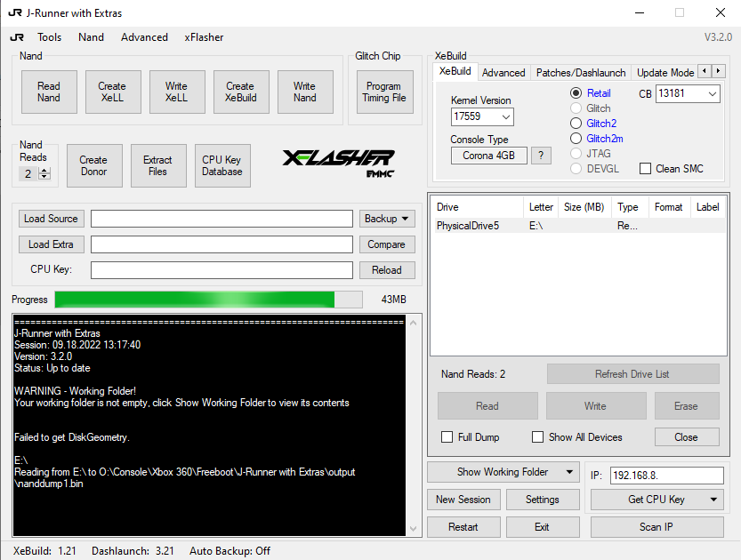This screenshot has width=741, height=560.
Task: Switch to the Patches/Dashlaunch tab
Action: point(581,73)
